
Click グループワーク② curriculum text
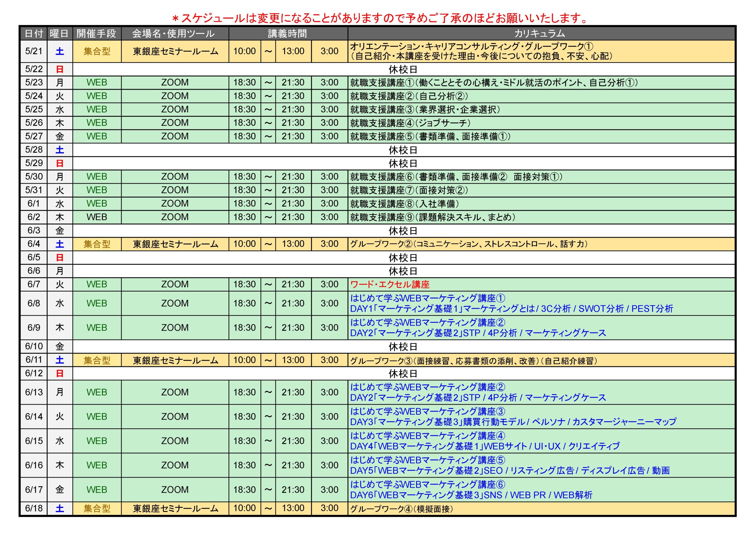[469, 244]
